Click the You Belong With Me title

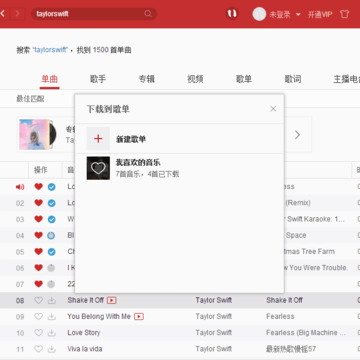click(99, 316)
